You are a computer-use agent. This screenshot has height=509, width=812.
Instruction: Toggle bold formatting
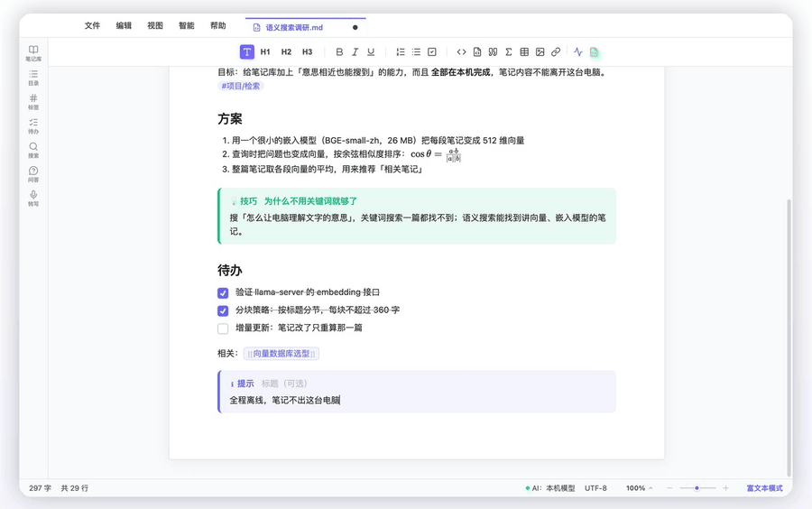(339, 51)
